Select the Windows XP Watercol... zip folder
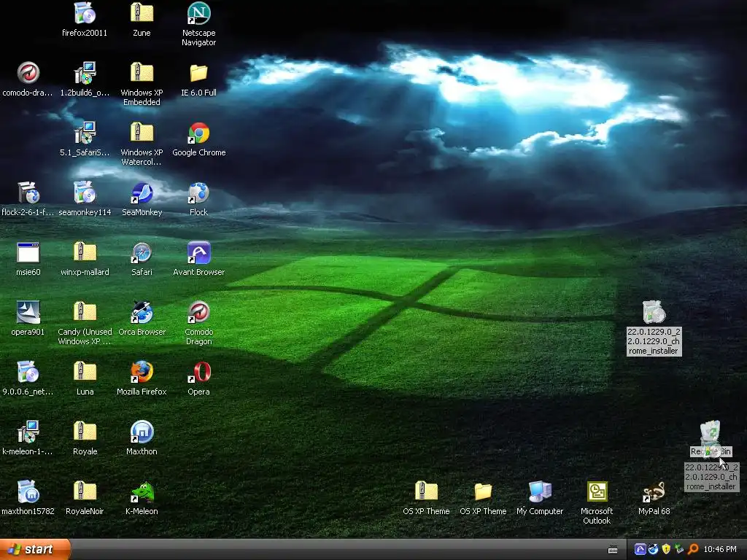Screen dimensions: 747x560 click(142, 133)
